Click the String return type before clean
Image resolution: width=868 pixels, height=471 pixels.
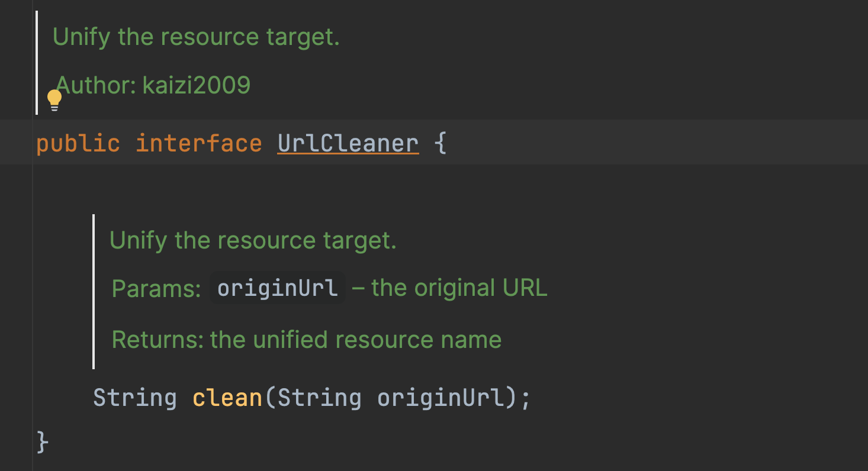(135, 398)
